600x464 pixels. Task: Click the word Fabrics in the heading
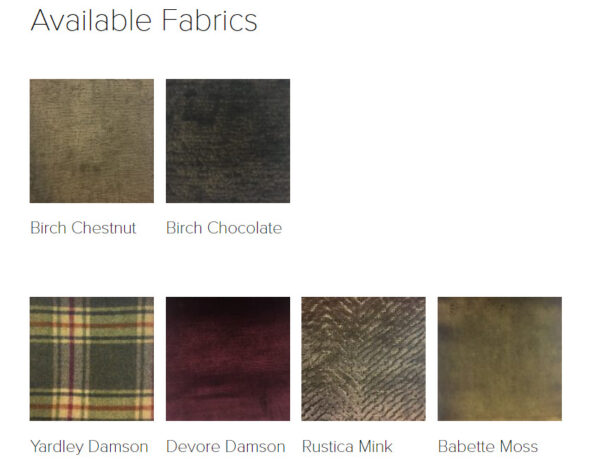(x=209, y=20)
